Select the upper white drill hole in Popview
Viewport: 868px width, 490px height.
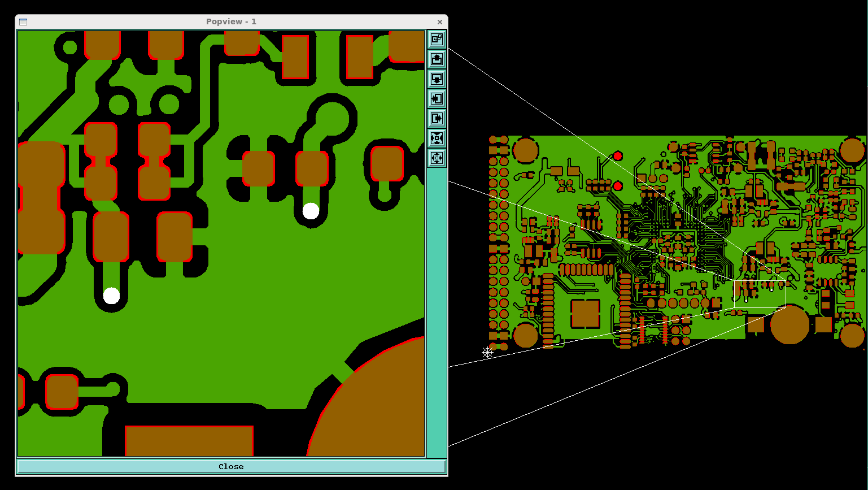(x=311, y=211)
